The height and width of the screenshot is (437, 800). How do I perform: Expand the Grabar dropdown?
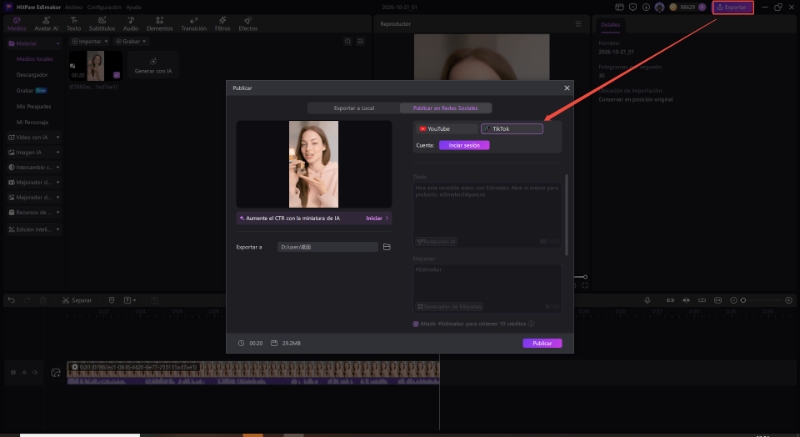pos(131,41)
